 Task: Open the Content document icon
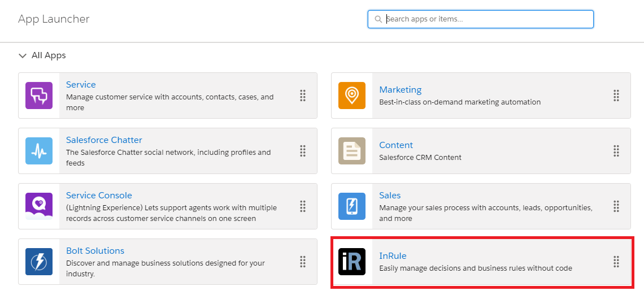pos(352,151)
